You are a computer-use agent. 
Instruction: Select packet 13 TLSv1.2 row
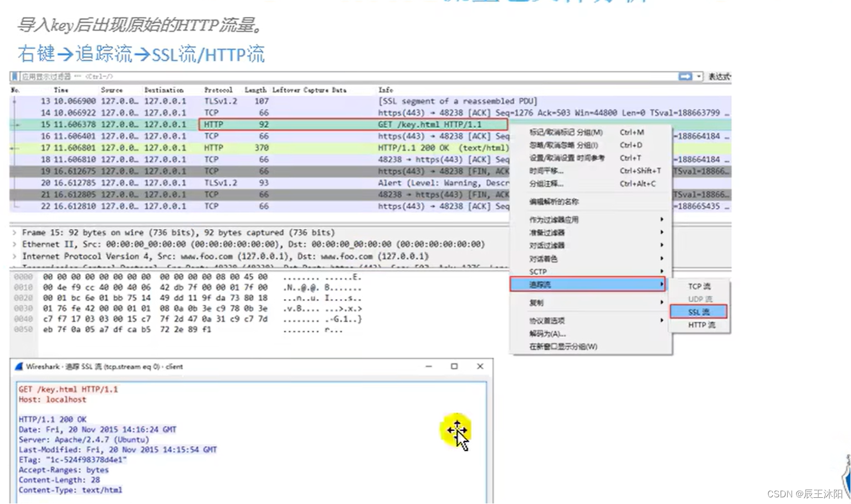pyautogui.click(x=370, y=101)
